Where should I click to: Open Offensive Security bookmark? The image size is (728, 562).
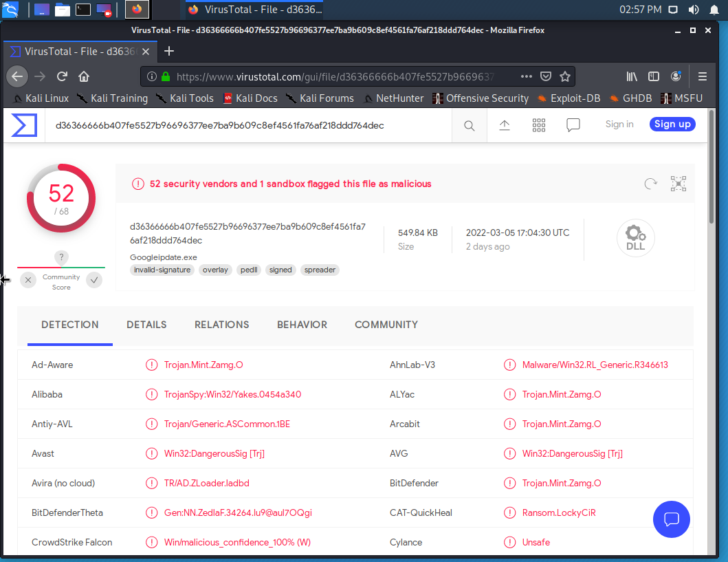tap(481, 98)
